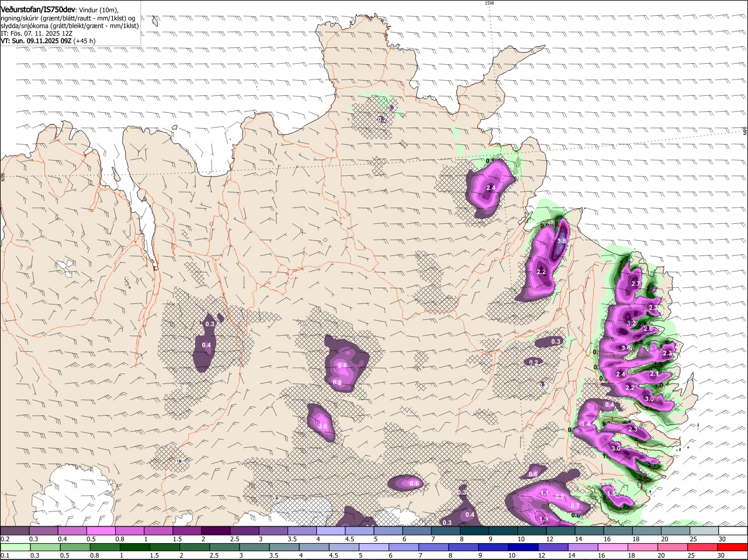Click the 1.9 precipitation value label
748x560 pixels.
tap(543, 519)
